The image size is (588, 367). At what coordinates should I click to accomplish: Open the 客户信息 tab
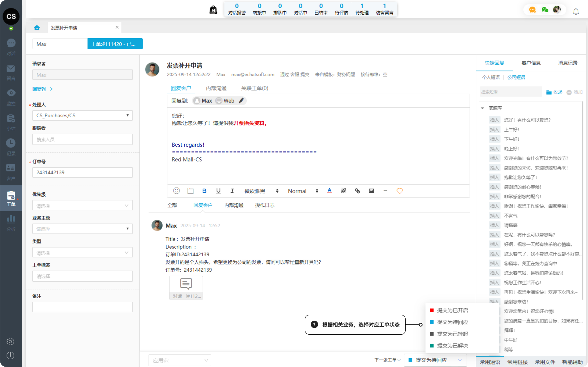point(531,63)
